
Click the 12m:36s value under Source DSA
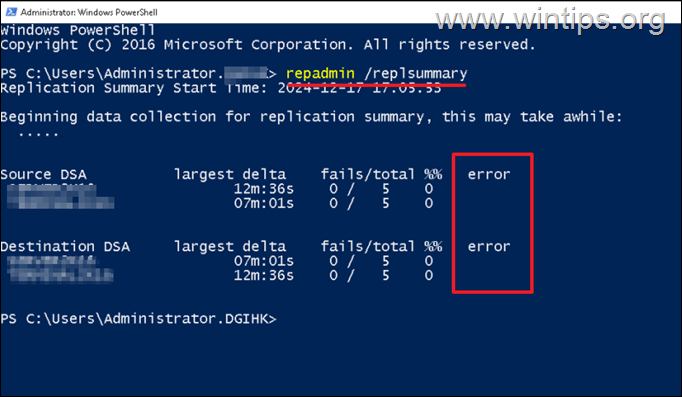click(264, 189)
